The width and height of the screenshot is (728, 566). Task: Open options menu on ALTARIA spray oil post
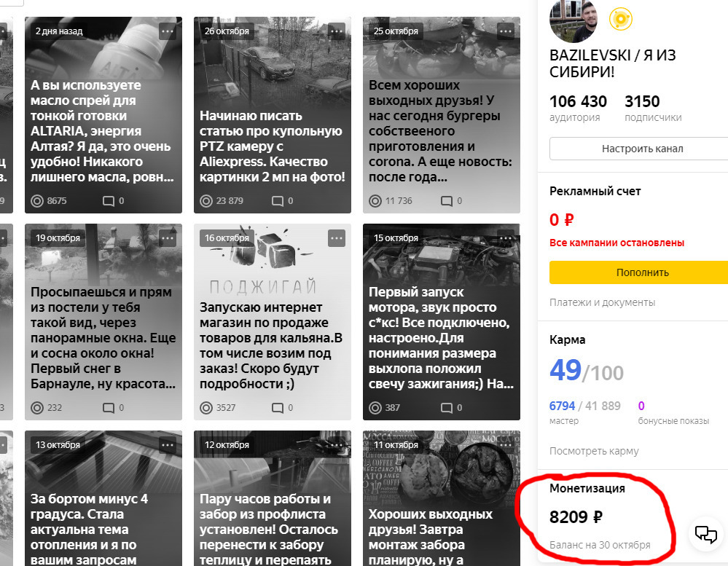[x=167, y=31]
